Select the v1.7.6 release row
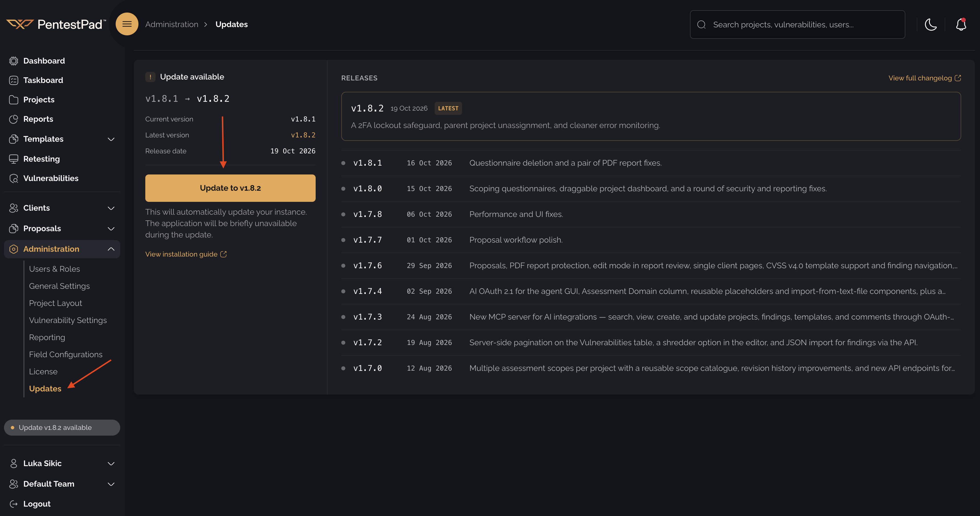 coord(651,266)
